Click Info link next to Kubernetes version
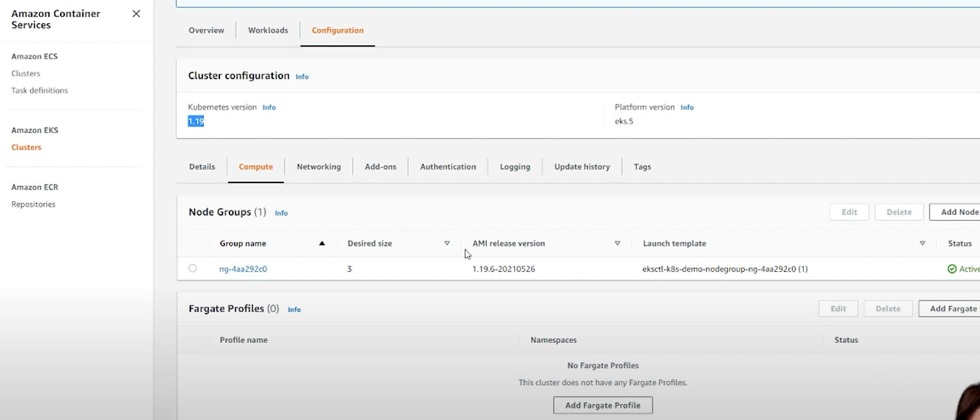This screenshot has width=980, height=420. [269, 107]
